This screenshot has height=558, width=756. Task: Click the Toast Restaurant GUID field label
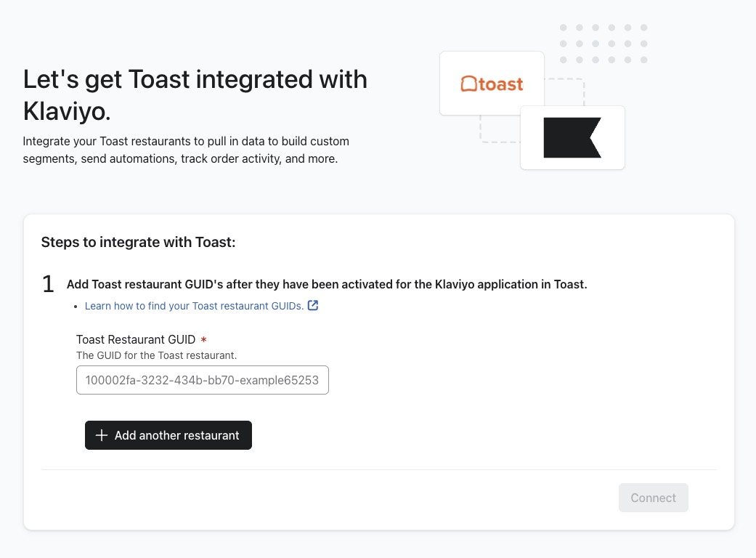point(136,339)
